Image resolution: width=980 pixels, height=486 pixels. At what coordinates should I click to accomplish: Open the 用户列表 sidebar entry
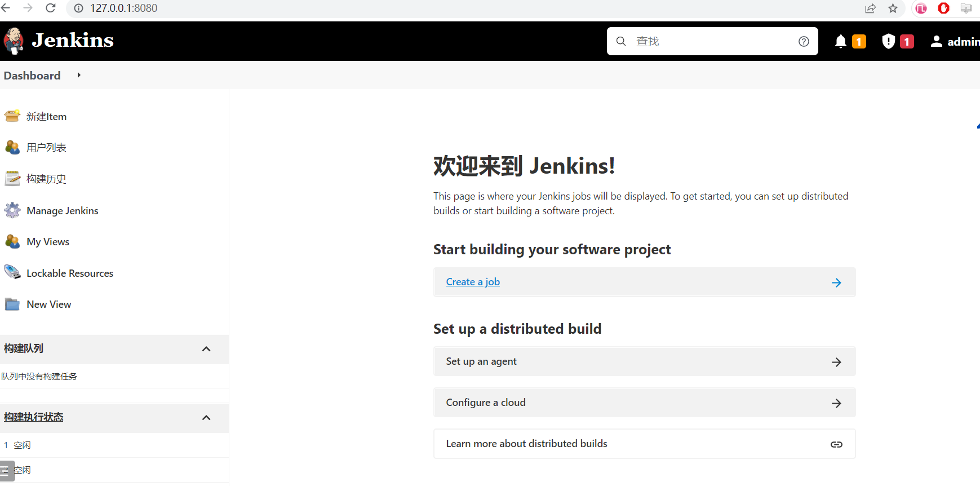46,148
